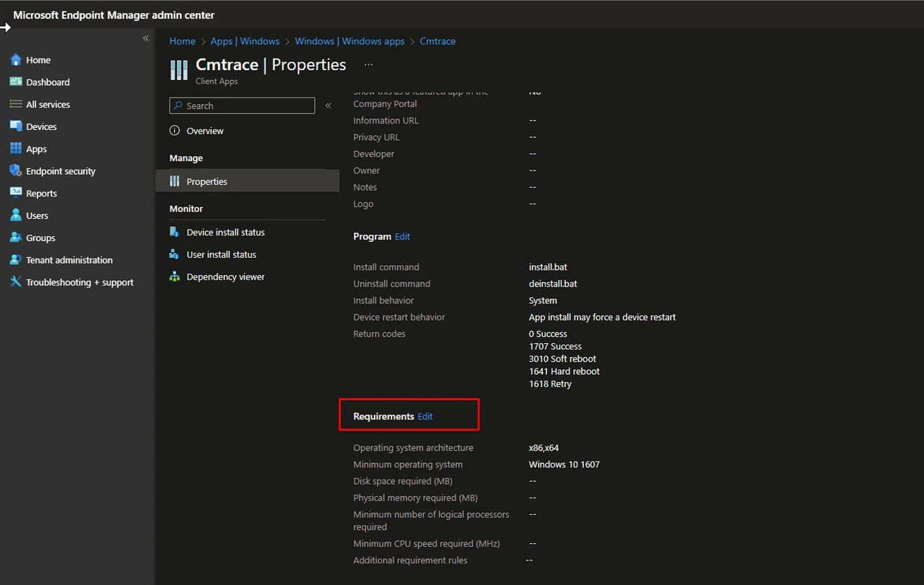Click the deinstall.bat uninstall command value

[553, 284]
